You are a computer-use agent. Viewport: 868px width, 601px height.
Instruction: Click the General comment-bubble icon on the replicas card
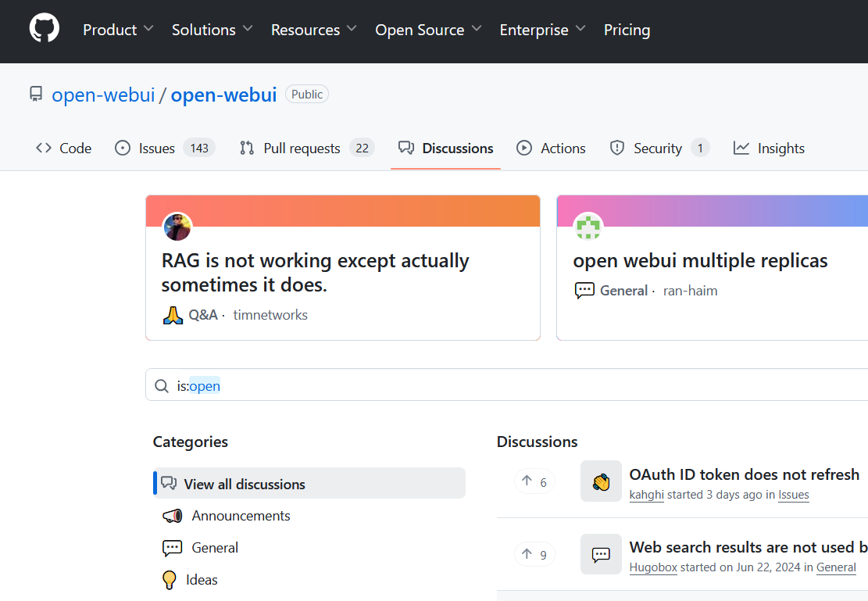pos(584,291)
